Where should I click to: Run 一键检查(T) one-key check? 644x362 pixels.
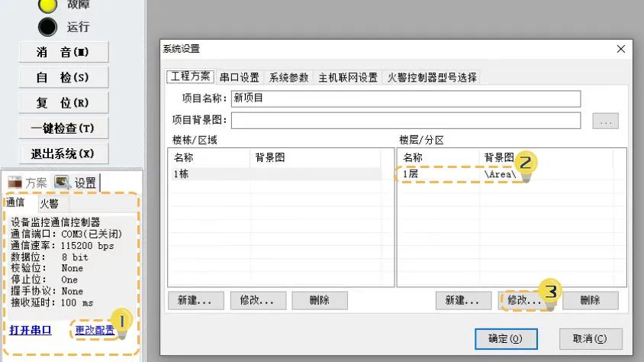click(63, 128)
